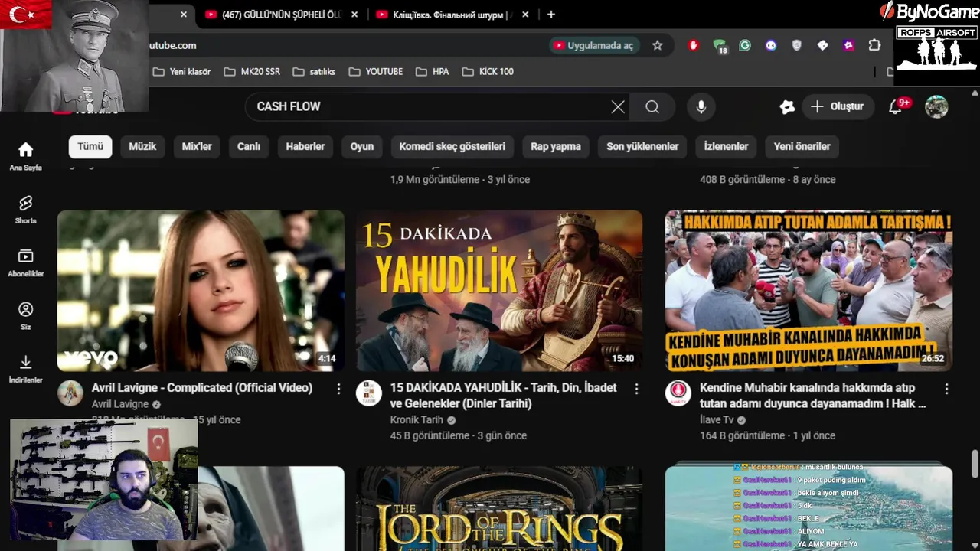Open options menu for Yahudilik video

pyautogui.click(x=636, y=390)
